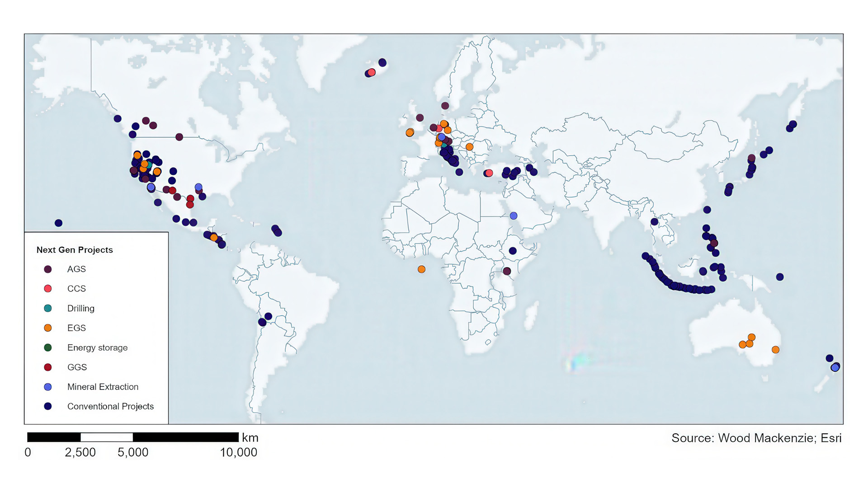Click the scale bar 'km' unit label
The width and height of the screenshot is (868, 488).
pos(250,437)
